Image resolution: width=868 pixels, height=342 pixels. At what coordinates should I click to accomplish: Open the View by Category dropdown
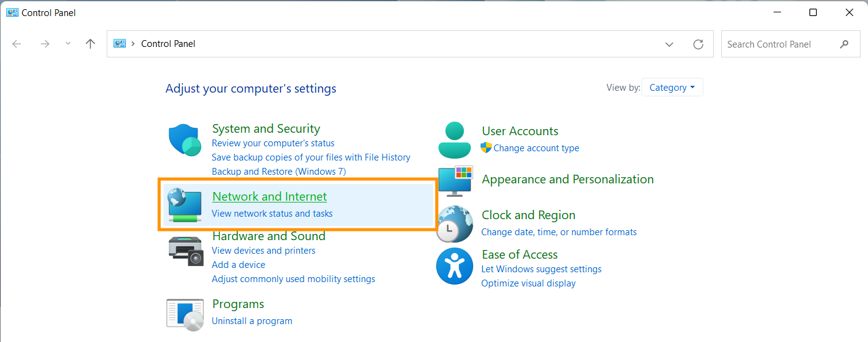672,88
